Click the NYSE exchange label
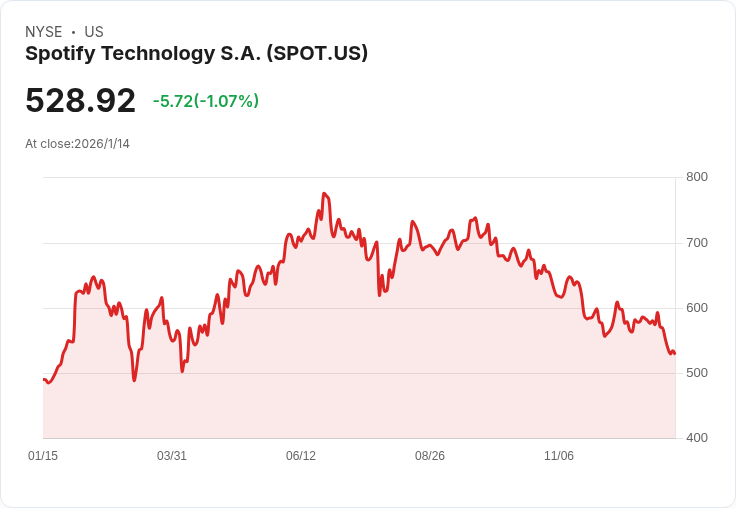Image resolution: width=736 pixels, height=508 pixels. 44,32
